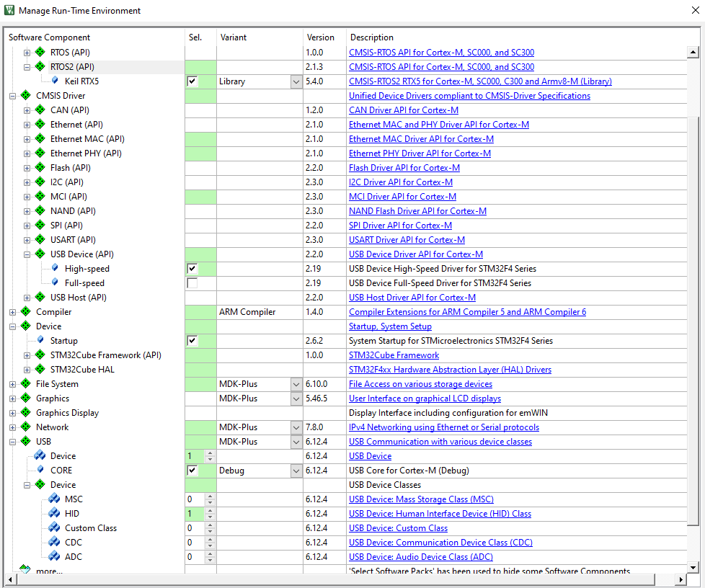Open the CMSIS-RTOS2 RTX5 description link
Image resolution: width=705 pixels, height=588 pixels.
click(x=480, y=81)
